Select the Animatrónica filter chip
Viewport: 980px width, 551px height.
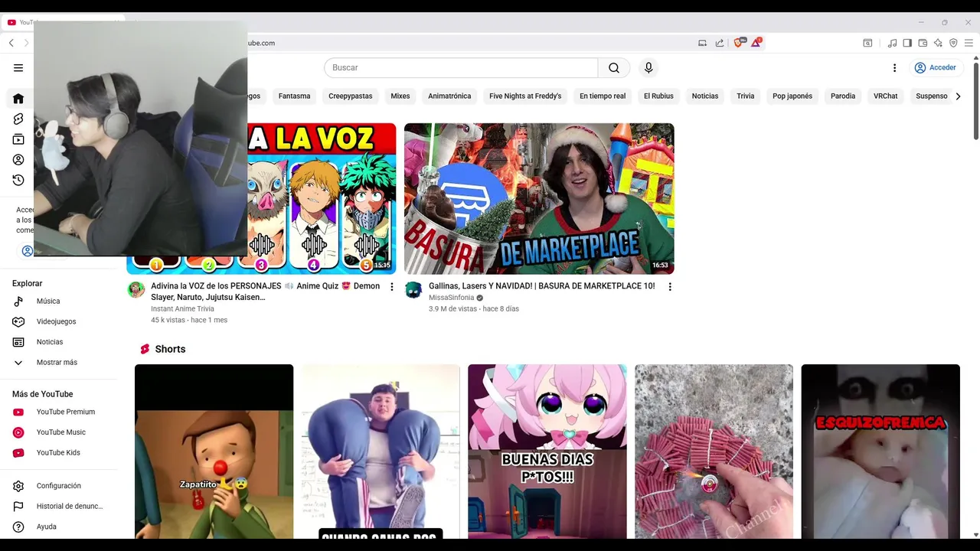(x=449, y=96)
